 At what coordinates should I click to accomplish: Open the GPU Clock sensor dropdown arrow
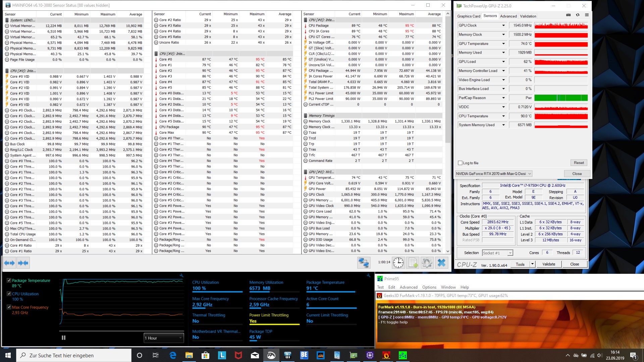tap(503, 25)
